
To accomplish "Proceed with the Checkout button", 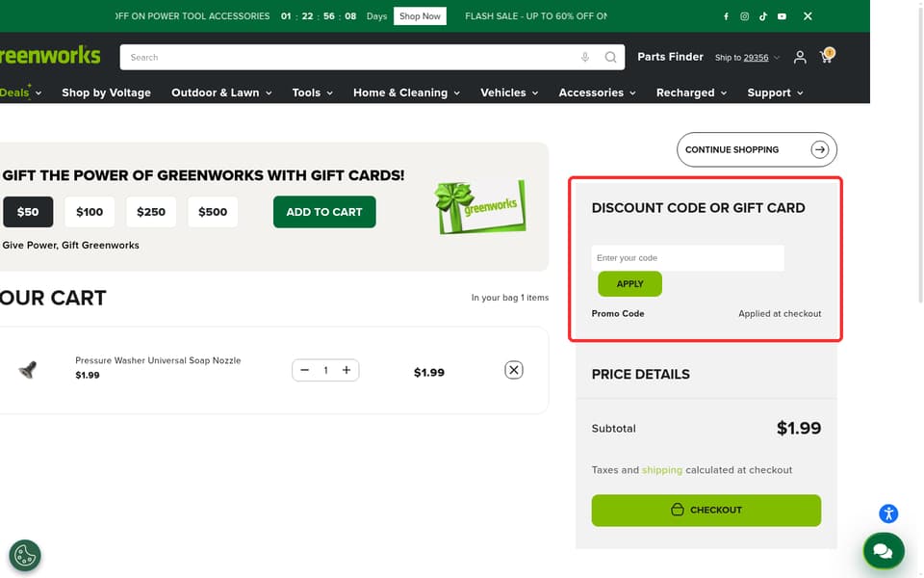I will click(x=706, y=511).
